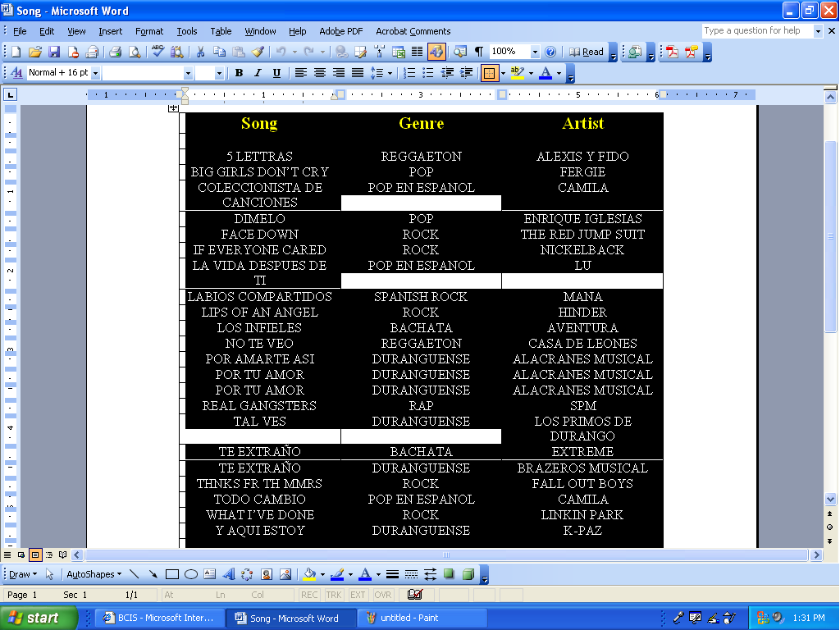
Task: Select the Line drawing tool
Action: coord(135,574)
